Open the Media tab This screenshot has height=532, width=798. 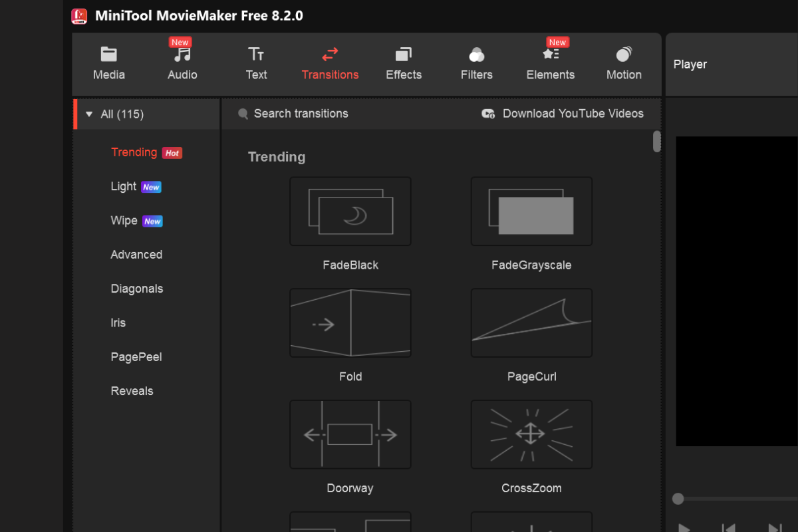pyautogui.click(x=109, y=64)
